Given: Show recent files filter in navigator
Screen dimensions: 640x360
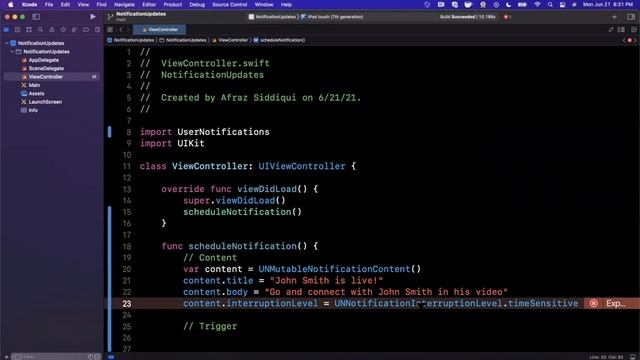Looking at the screenshot, I should tap(90, 357).
